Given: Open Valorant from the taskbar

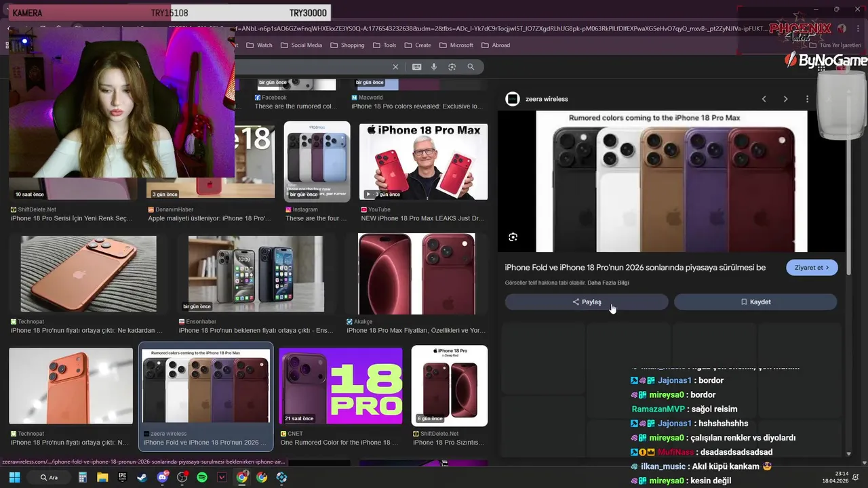Looking at the screenshot, I should [x=222, y=477].
